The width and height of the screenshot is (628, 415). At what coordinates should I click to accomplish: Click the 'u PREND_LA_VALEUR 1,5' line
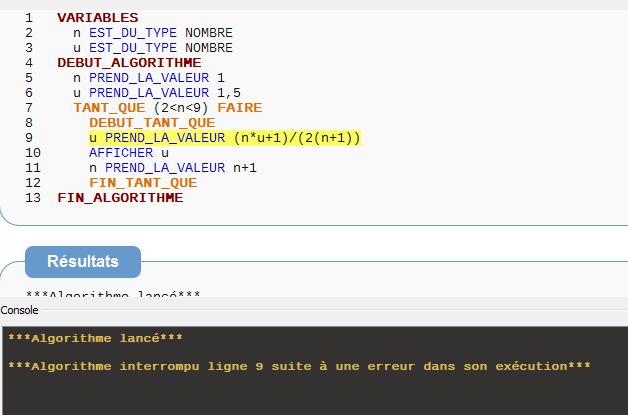(157, 92)
